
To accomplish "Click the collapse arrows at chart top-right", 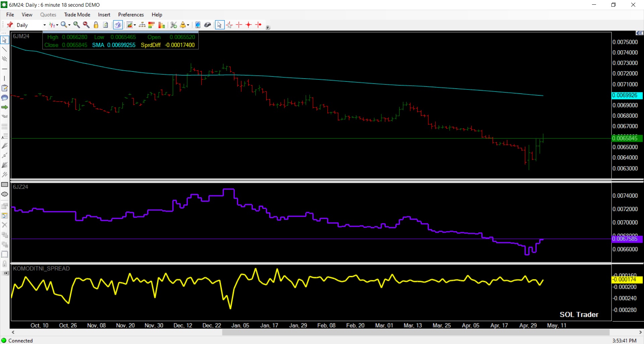I will 639,33.
